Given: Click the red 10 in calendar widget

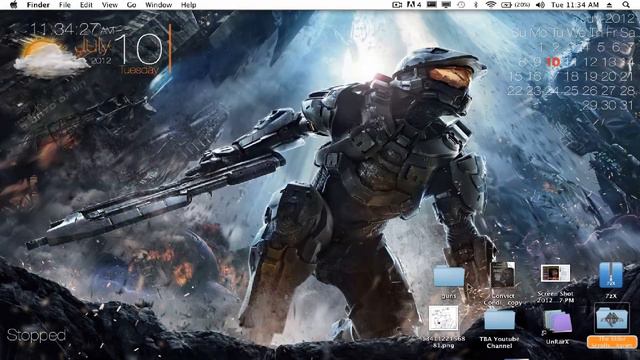Looking at the screenshot, I should tap(553, 62).
